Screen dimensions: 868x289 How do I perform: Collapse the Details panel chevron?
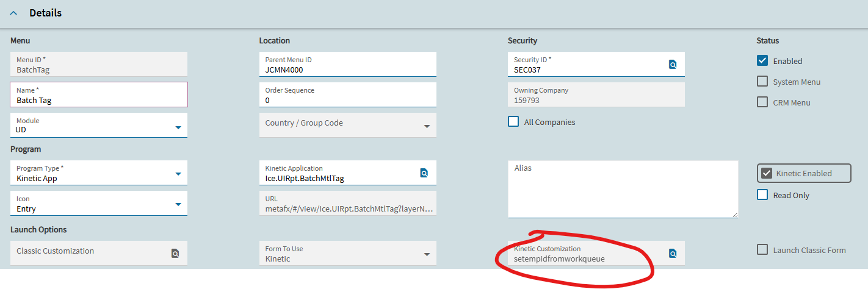pyautogui.click(x=13, y=13)
